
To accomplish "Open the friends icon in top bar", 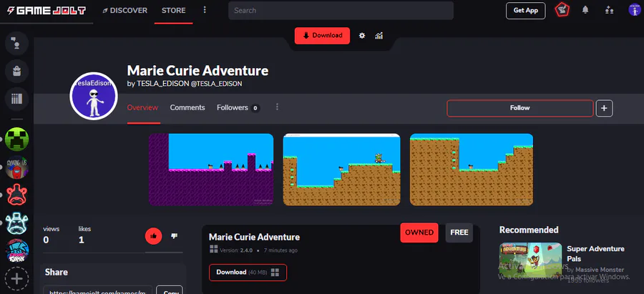I will (610, 10).
